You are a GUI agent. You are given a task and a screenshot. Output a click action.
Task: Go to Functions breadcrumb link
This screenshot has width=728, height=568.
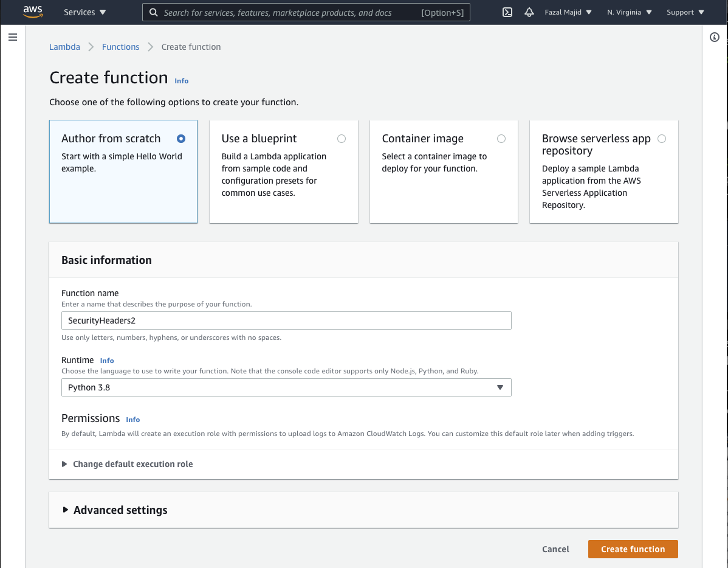120,47
